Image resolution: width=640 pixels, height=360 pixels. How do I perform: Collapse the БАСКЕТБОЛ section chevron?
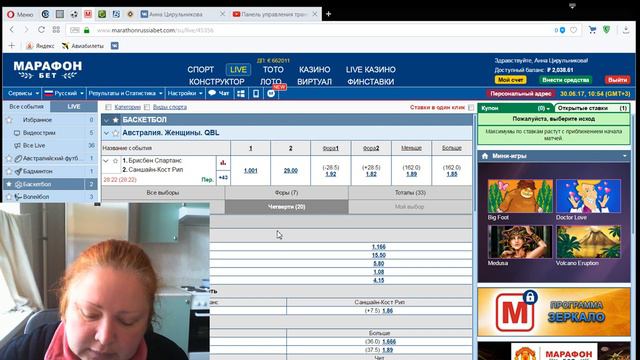coord(107,120)
